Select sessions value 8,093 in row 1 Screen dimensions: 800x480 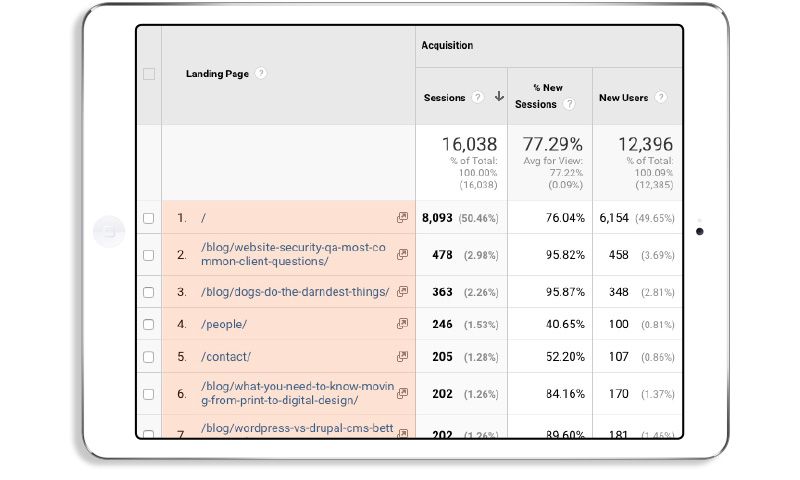point(437,218)
